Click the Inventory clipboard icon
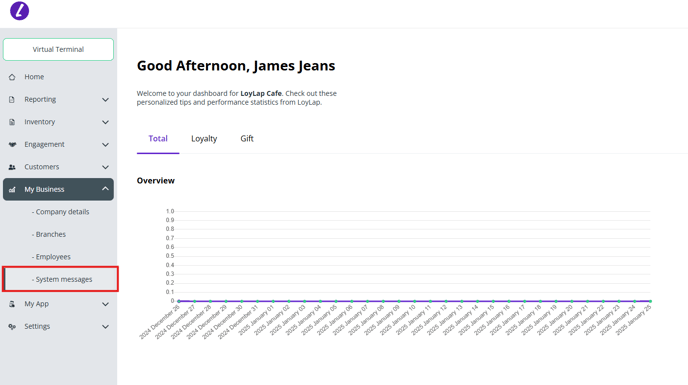688x385 pixels. click(12, 122)
